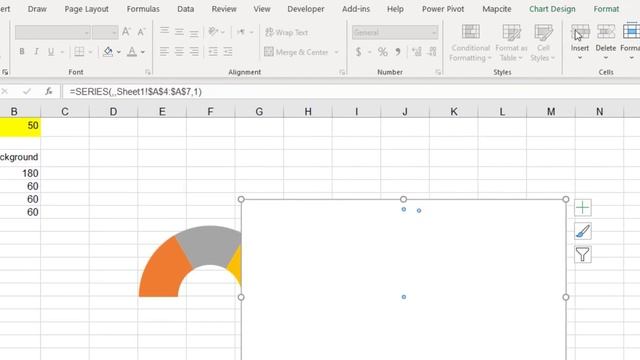Open the font name combo box

point(53,32)
